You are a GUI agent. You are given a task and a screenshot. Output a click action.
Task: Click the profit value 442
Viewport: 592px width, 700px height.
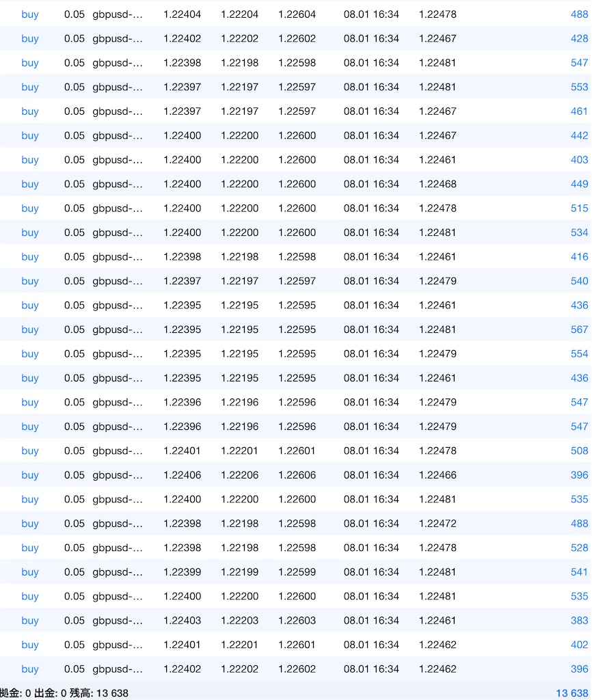(579, 135)
